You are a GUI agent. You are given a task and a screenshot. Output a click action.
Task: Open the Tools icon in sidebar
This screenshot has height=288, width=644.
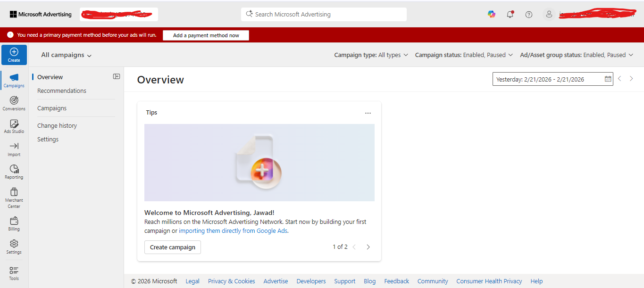tap(14, 273)
